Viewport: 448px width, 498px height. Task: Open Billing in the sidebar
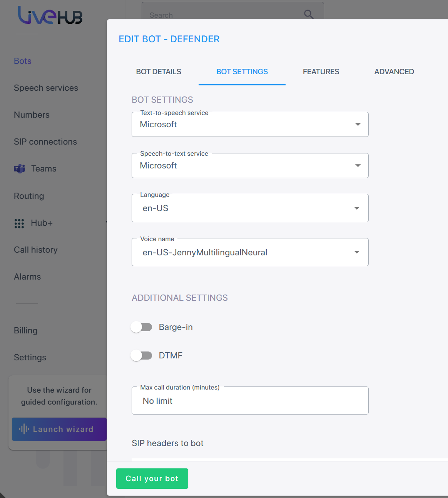click(x=26, y=330)
